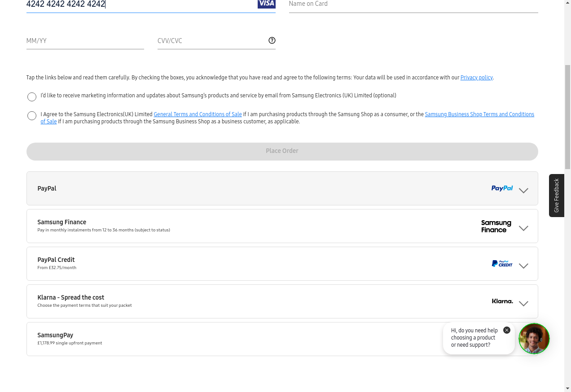The image size is (571, 392).
Task: Click the Place Order button
Action: 282,151
